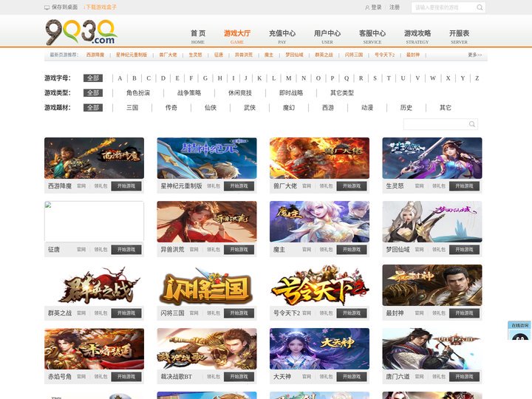Click 领礼包 for 裁决战歌BT game

[214, 376]
